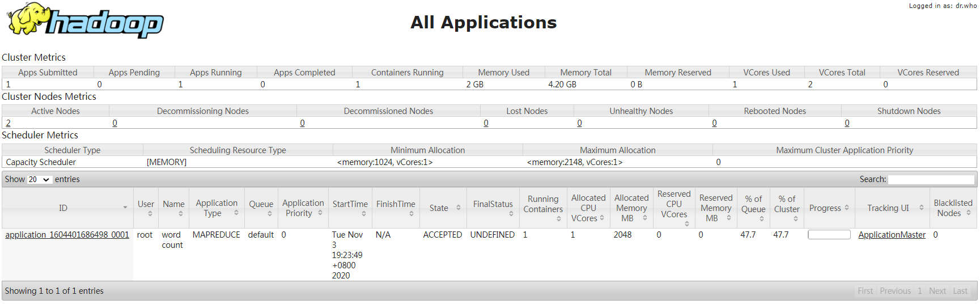Click the Hadoop elephant logo
The width and height of the screenshot is (980, 304).
(x=85, y=20)
